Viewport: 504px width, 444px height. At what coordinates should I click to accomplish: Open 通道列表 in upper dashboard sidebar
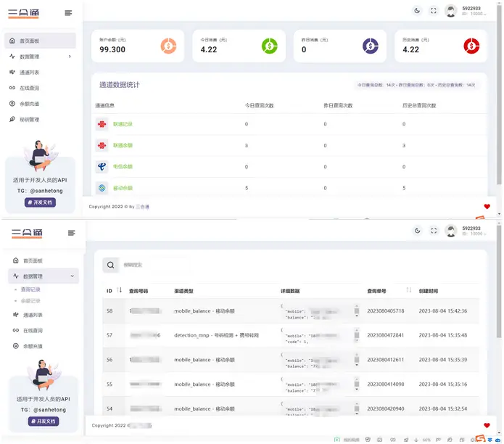click(29, 73)
